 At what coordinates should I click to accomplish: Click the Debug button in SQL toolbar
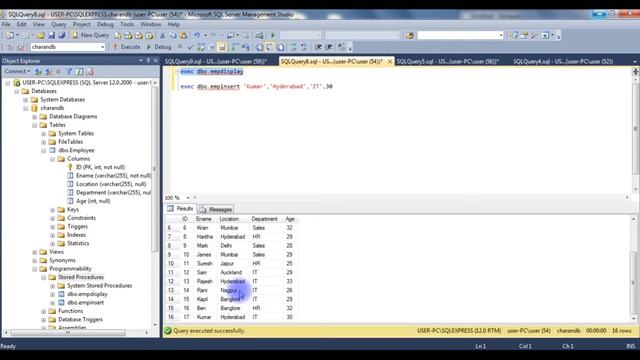tap(159, 47)
